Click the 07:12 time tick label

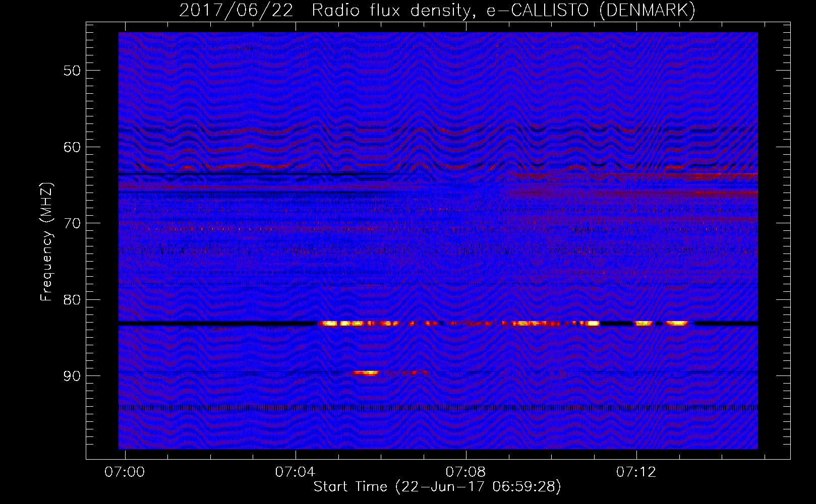[x=636, y=472]
